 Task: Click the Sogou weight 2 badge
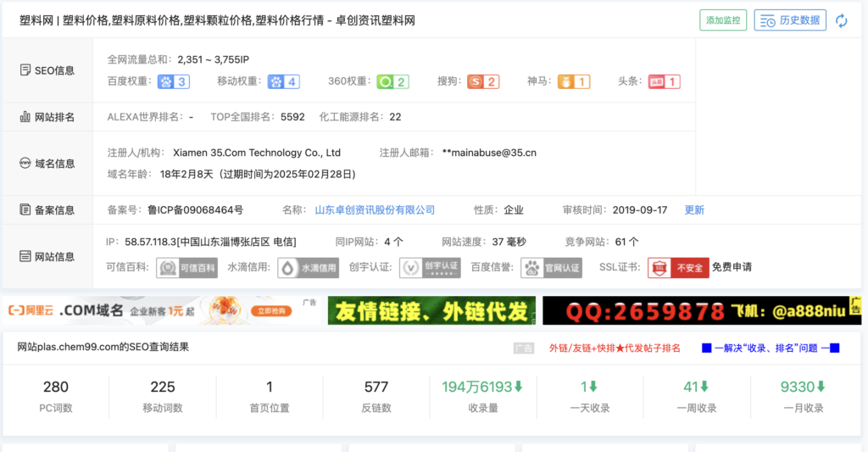pyautogui.click(x=483, y=82)
